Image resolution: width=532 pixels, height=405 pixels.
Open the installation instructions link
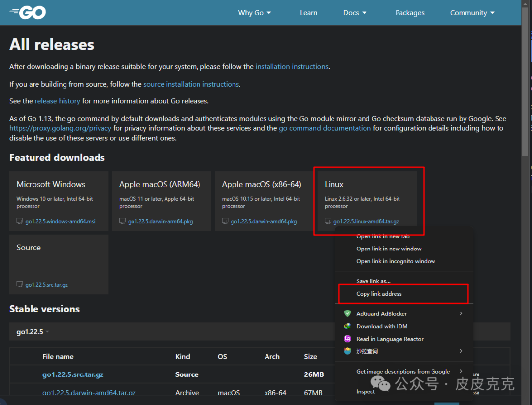[x=292, y=67]
